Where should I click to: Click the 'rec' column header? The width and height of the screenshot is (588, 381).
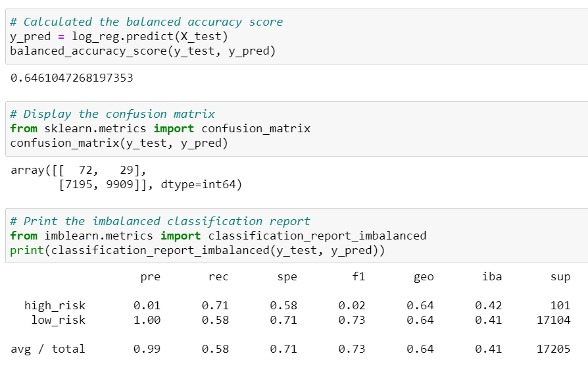coord(218,277)
